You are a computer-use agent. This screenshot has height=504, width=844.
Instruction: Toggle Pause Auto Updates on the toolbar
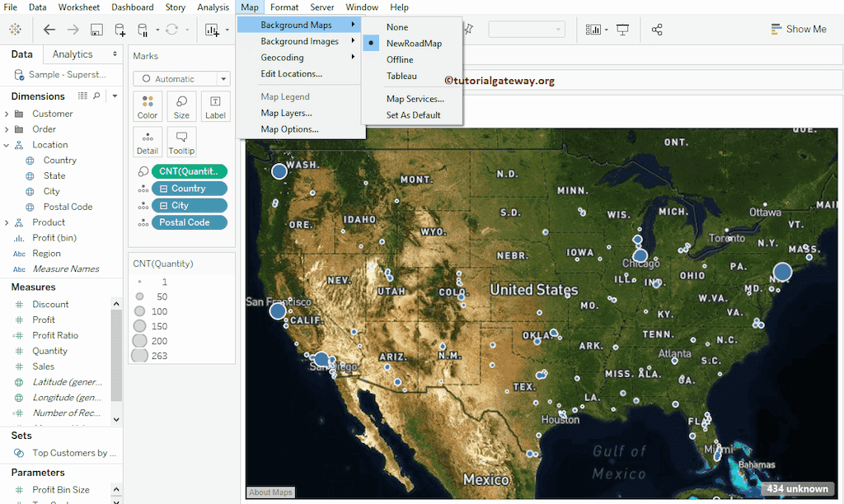tap(142, 29)
